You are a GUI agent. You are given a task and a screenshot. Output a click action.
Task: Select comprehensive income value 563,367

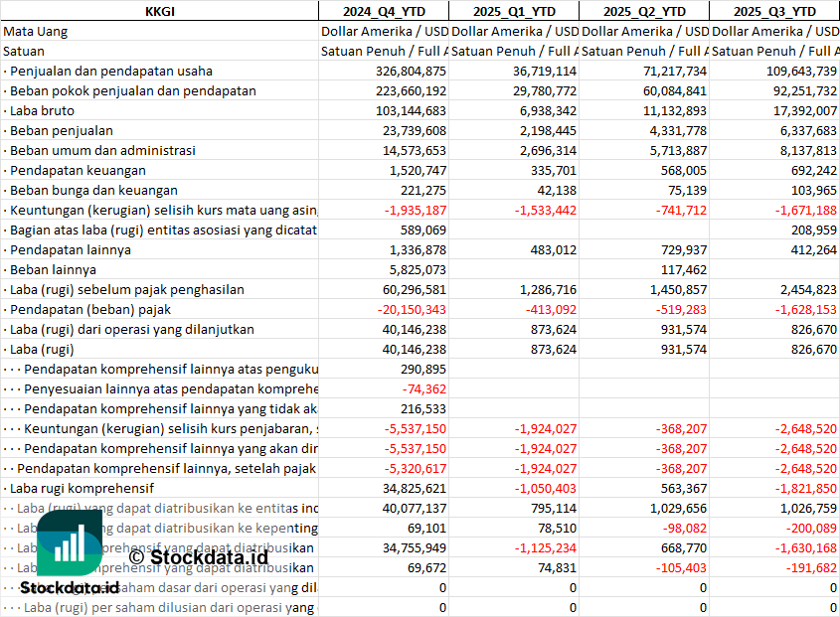coord(684,487)
